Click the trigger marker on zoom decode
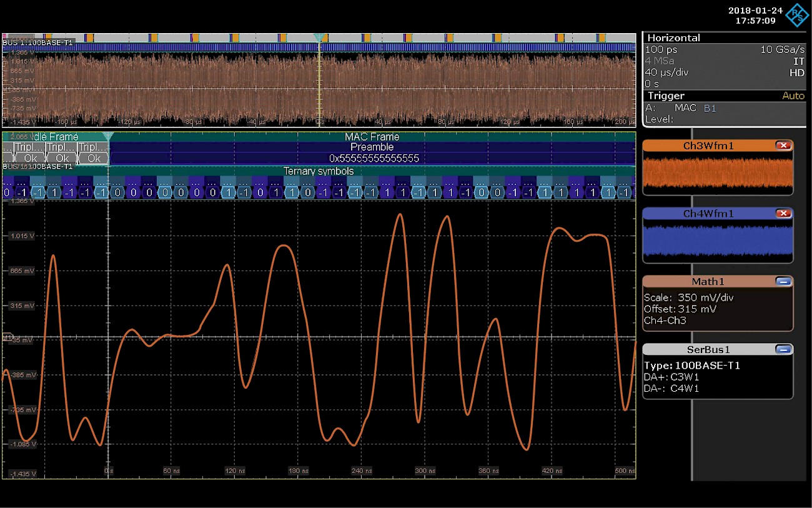This screenshot has height=508, width=812. click(x=108, y=136)
